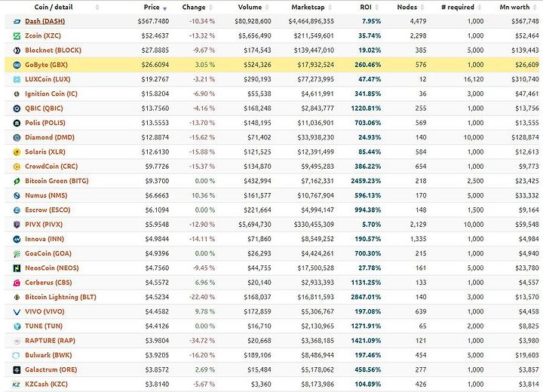The height and width of the screenshot is (392, 543).
Task: Click RAPTURE change value -34.72 %
Action: [202, 341]
